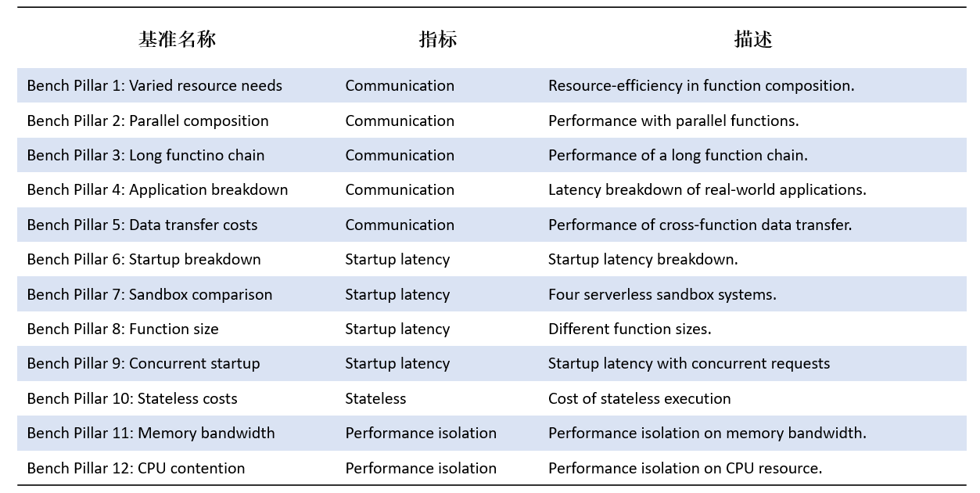Screen dimensions: 980x493
Task: Select the Bench Pillar 2: Parallel composition cell
Action: [x=147, y=121]
